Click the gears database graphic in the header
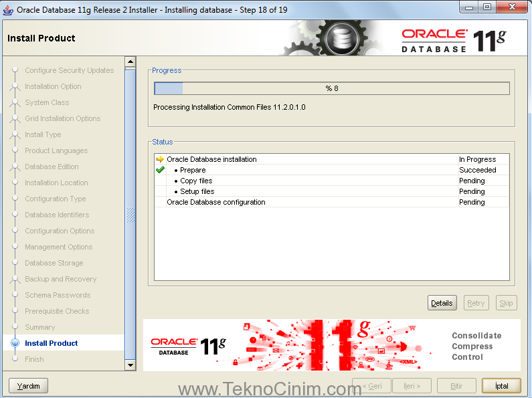This screenshot has width=532, height=398. [x=334, y=38]
